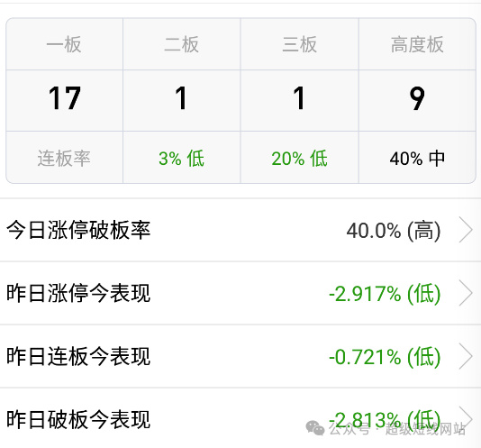The image size is (481, 448).
Task: Select the 三板 column header
Action: (x=299, y=44)
